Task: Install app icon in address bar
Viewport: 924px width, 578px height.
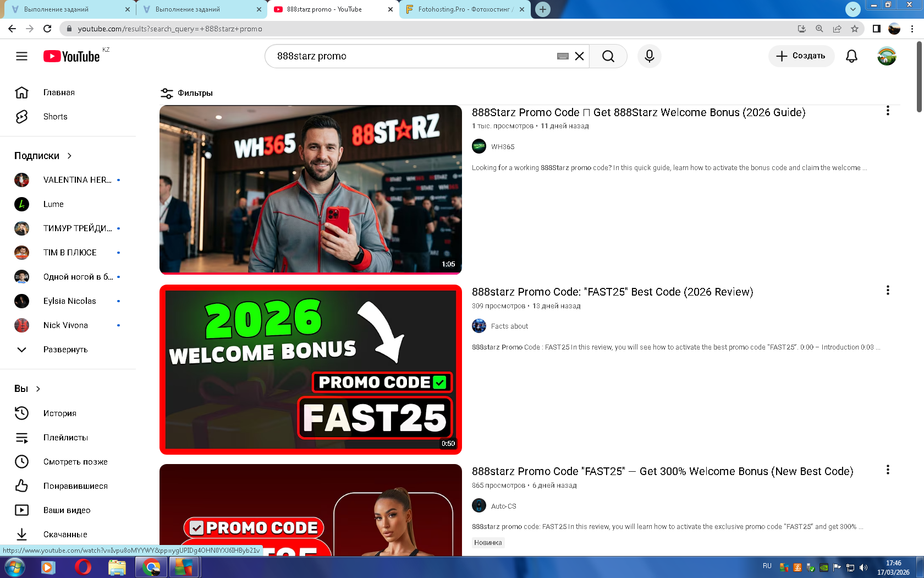Action: (x=802, y=29)
